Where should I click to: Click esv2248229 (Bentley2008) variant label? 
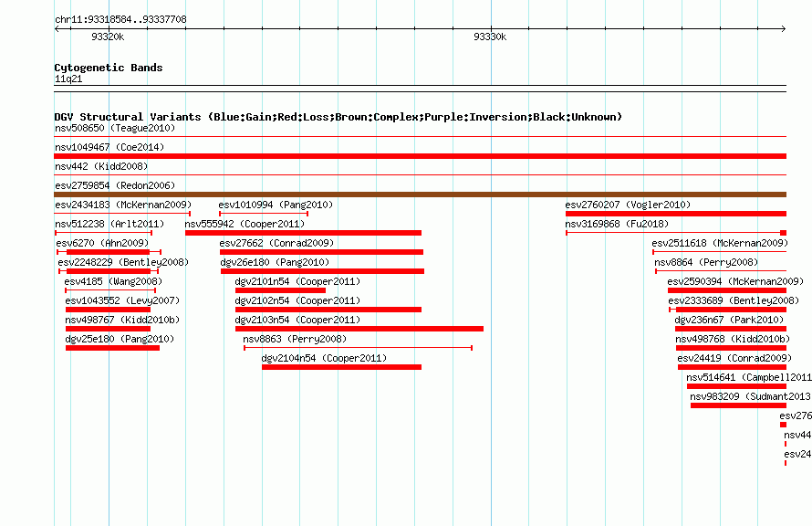[123, 262]
